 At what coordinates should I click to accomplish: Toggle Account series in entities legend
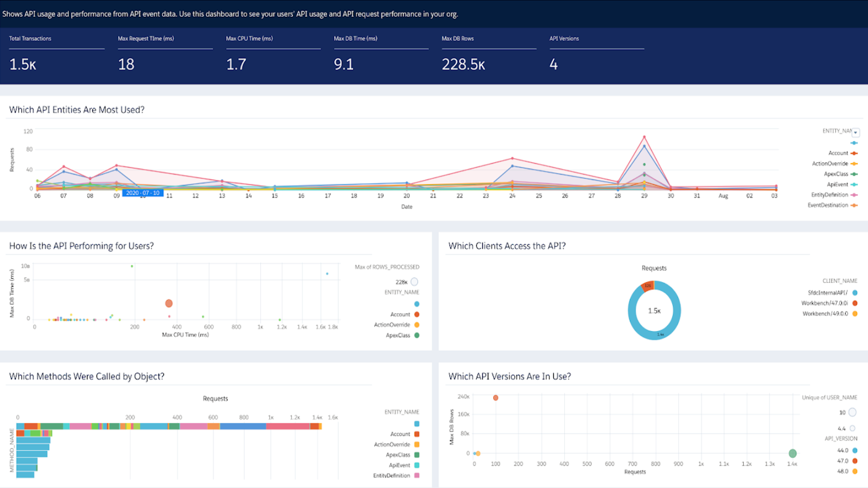point(843,153)
